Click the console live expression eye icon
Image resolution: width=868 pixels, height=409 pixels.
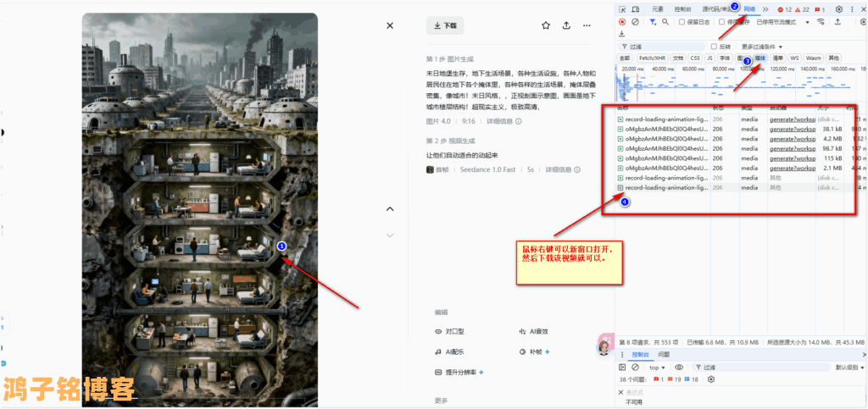(x=679, y=368)
